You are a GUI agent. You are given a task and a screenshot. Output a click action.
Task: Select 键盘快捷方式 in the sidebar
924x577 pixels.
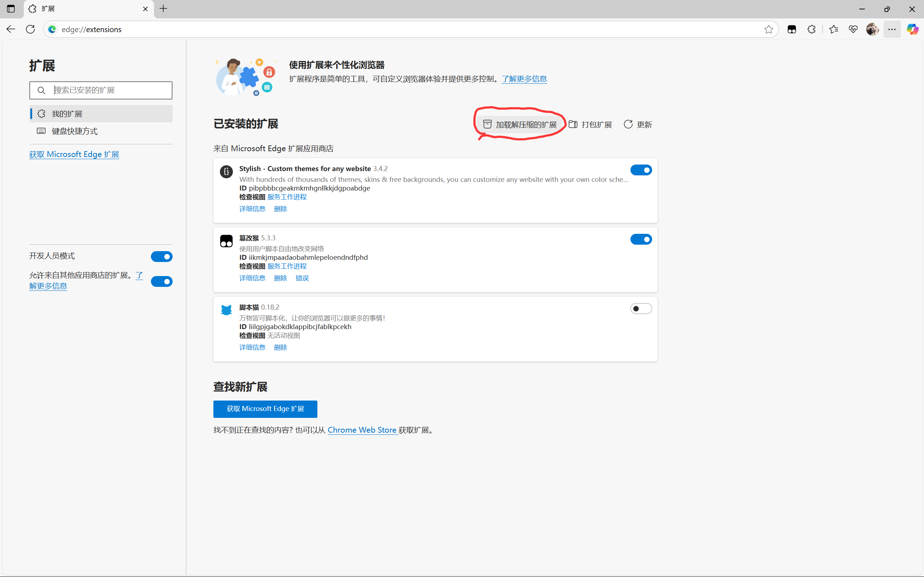[75, 131]
